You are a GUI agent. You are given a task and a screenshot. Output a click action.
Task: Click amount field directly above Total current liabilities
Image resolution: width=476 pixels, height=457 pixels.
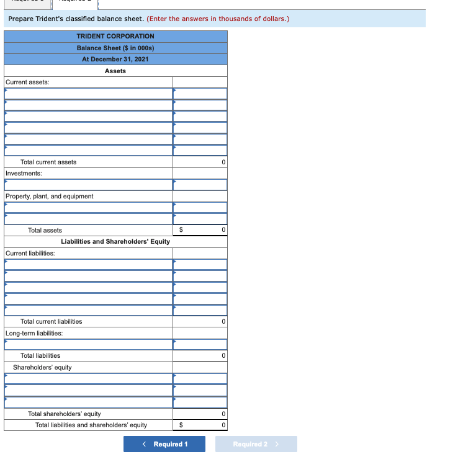point(200,310)
